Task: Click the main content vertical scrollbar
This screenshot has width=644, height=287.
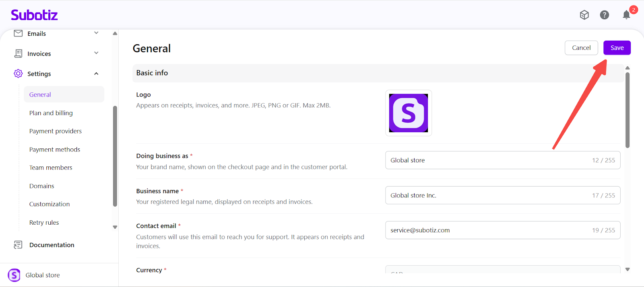Action: 627,110
